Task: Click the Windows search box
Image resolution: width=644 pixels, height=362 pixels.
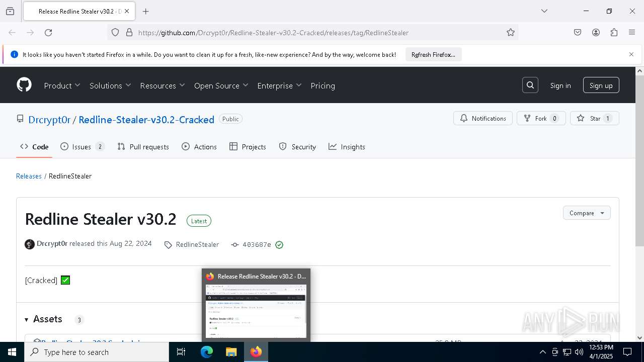Action: pyautogui.click(x=97, y=352)
